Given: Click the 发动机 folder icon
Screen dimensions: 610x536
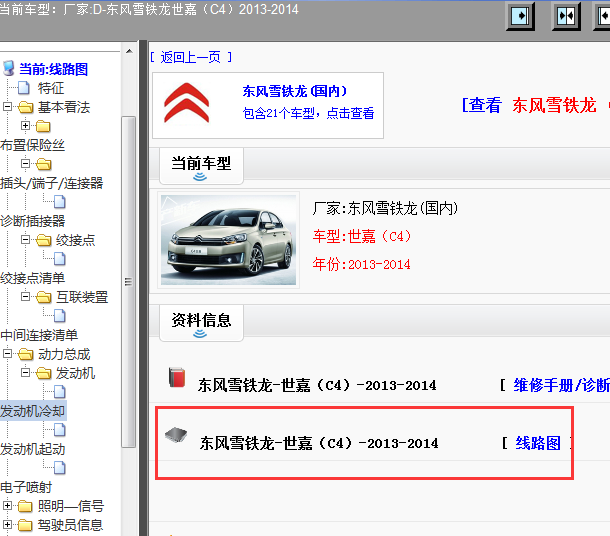Looking at the screenshot, I should click(43, 373).
